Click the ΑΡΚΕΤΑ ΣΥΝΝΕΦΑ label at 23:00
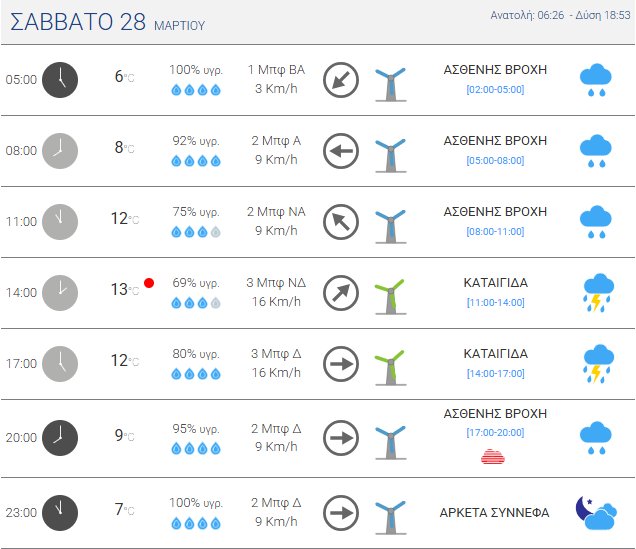This screenshot has width=636, height=549. coord(494,512)
